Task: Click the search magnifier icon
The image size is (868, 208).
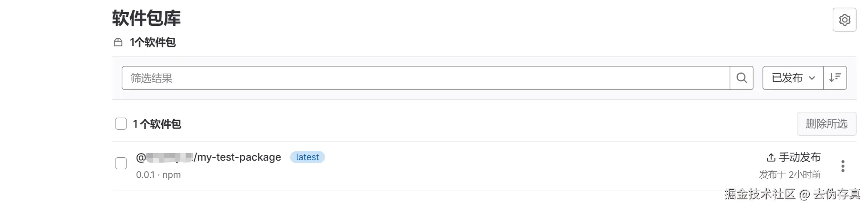Action: coord(741,78)
